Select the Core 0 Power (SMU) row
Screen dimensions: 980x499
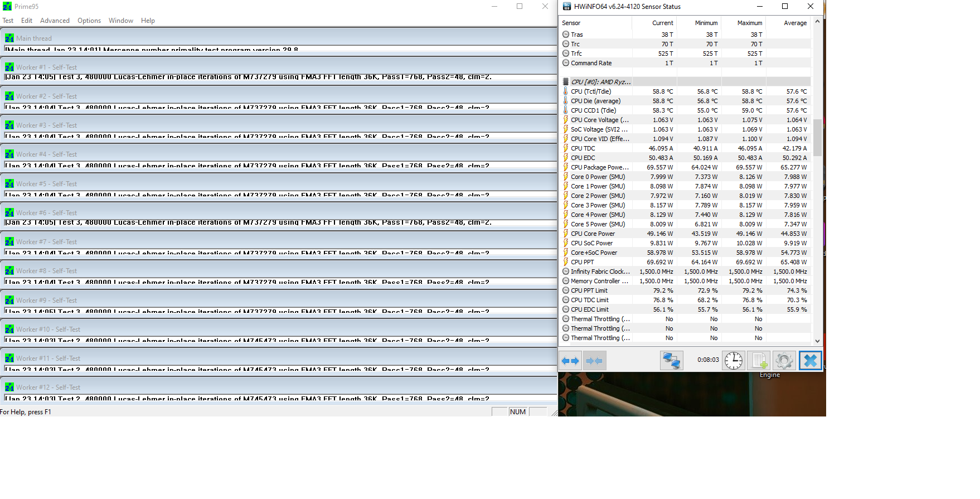tap(685, 177)
